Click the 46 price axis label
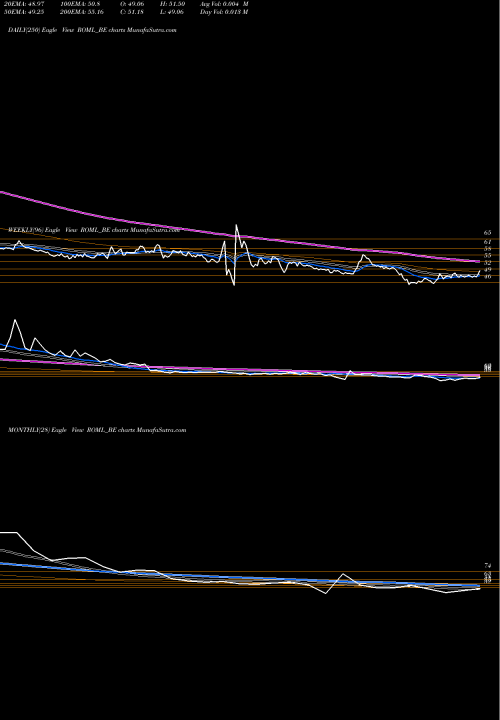The width and height of the screenshot is (500, 720). click(488, 276)
